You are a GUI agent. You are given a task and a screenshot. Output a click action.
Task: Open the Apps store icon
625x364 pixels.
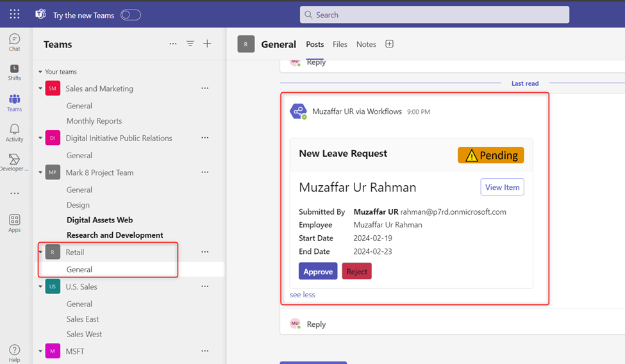[x=14, y=223]
